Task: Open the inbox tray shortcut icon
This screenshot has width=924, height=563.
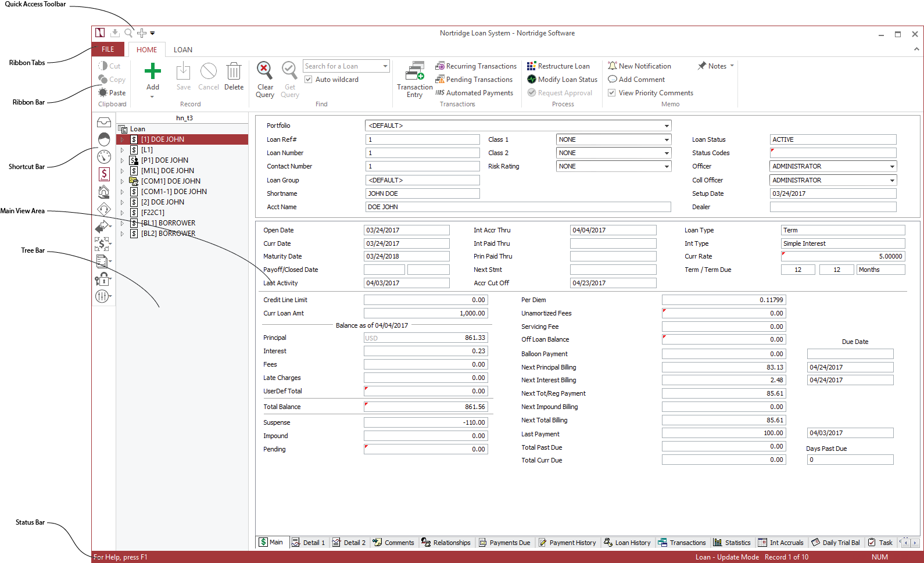Action: [x=104, y=122]
